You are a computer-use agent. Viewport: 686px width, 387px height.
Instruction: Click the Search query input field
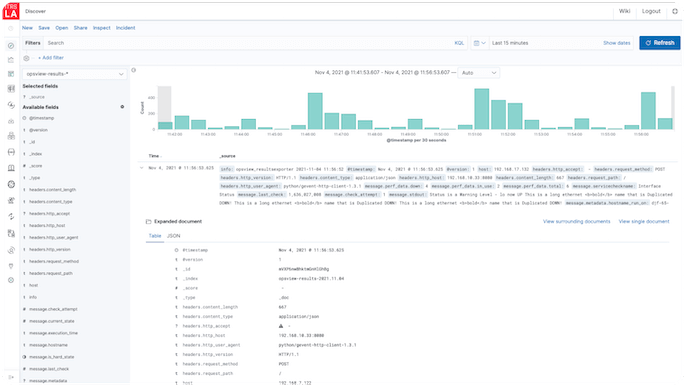[x=249, y=43]
